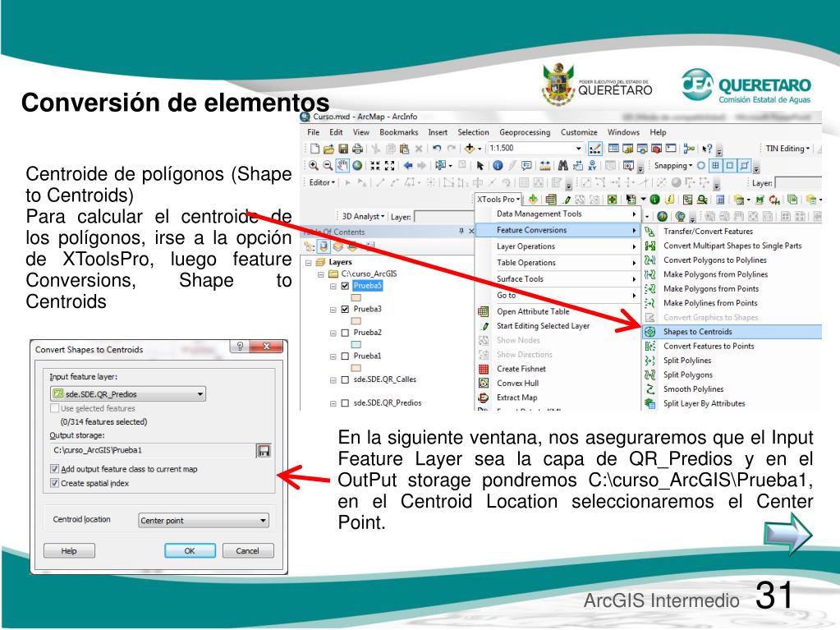Select the Zoom In magnifier tool

click(x=314, y=166)
